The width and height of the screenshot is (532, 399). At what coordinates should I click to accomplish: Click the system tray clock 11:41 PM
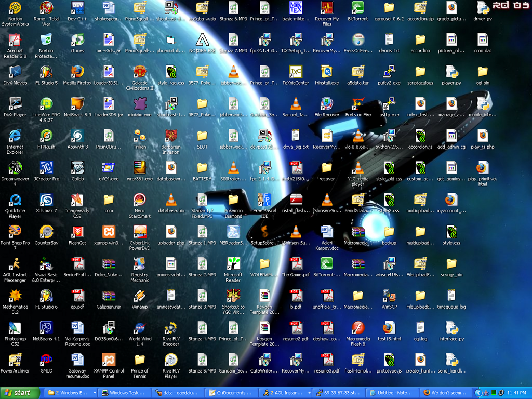coord(516,393)
